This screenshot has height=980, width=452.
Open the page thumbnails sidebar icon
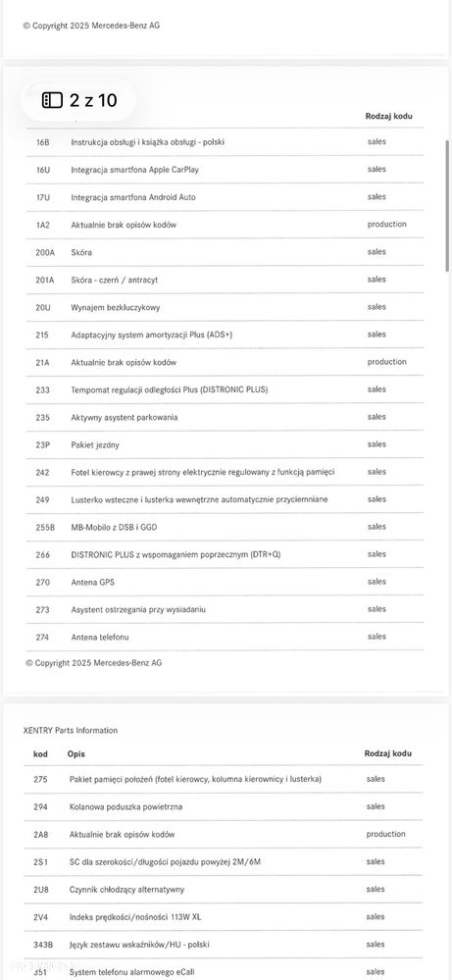click(x=52, y=100)
